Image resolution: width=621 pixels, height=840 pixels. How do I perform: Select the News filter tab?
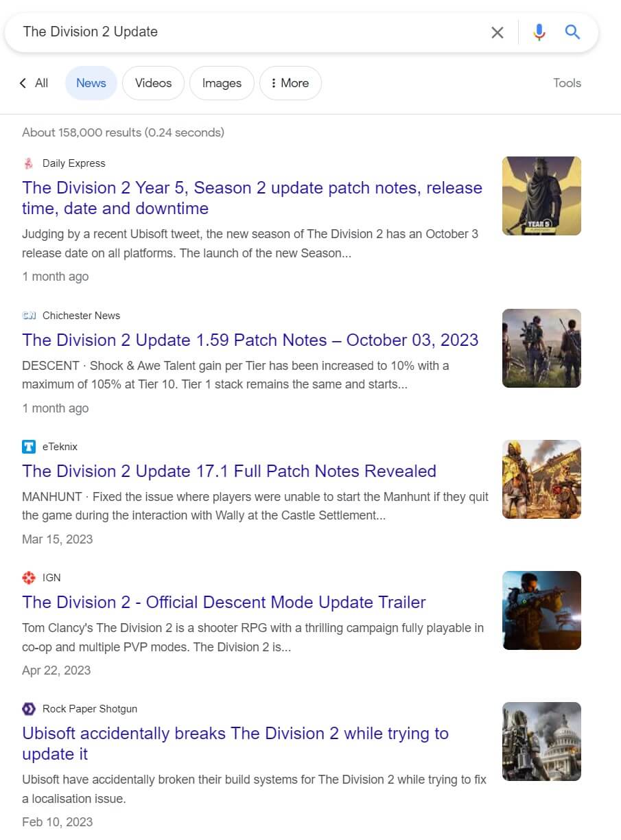tap(91, 83)
